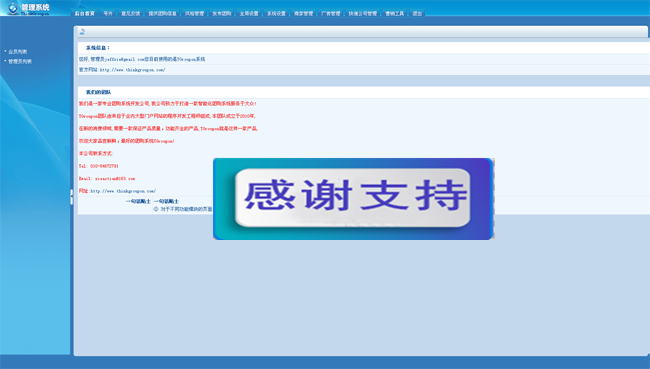Go to the 商家管理 menu
The image size is (650, 369).
[303, 14]
